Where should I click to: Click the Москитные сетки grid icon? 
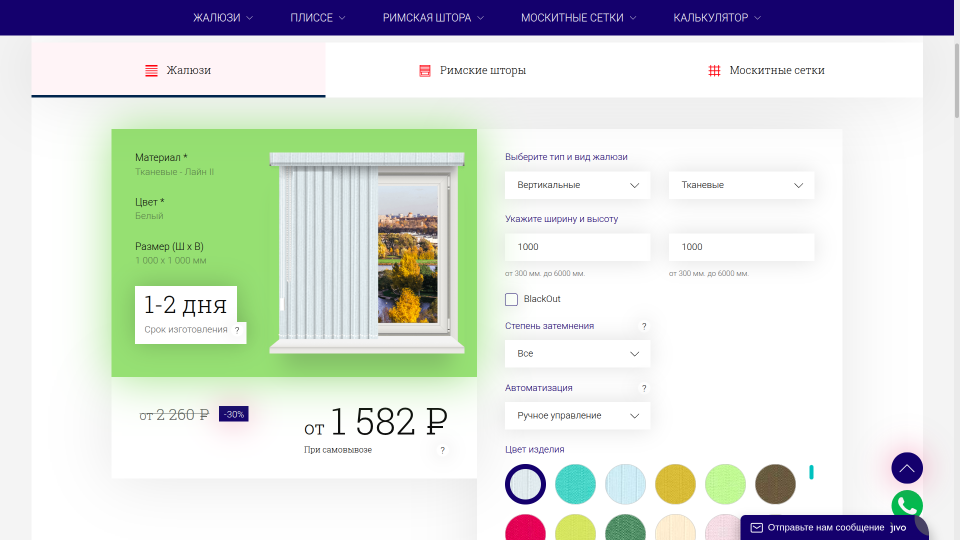[x=714, y=70]
